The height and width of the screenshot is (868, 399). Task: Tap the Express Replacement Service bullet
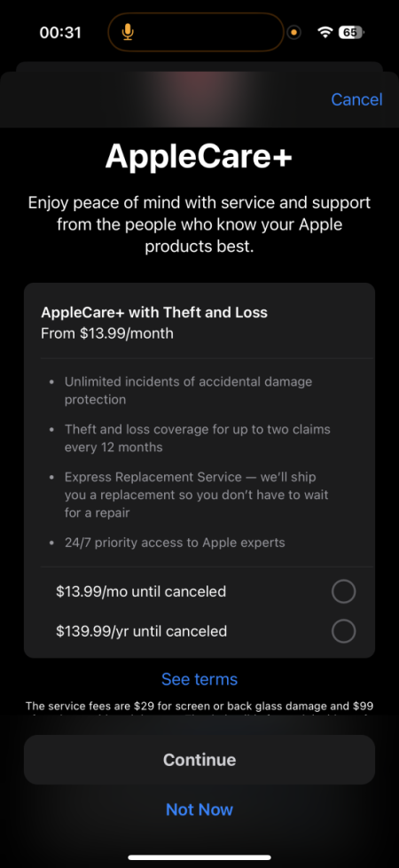coord(197,495)
